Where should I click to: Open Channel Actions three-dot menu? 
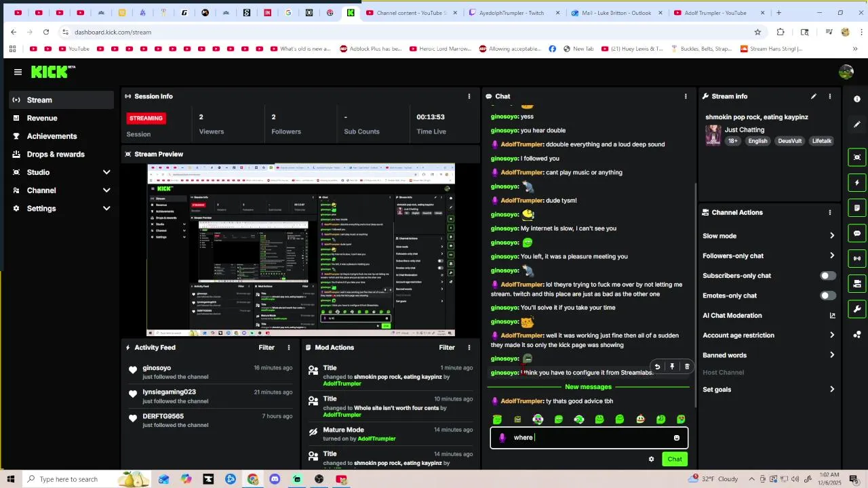(x=829, y=212)
